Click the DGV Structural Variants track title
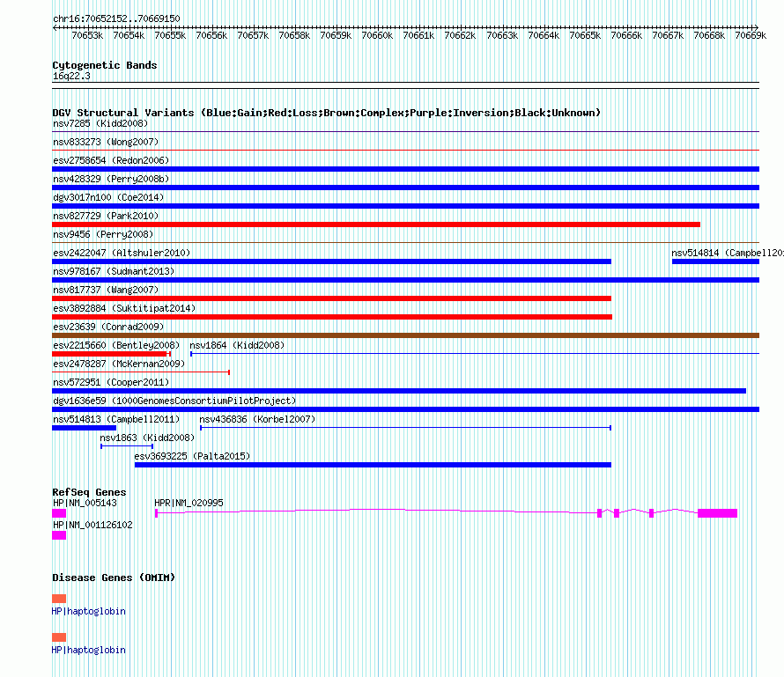 click(x=327, y=113)
